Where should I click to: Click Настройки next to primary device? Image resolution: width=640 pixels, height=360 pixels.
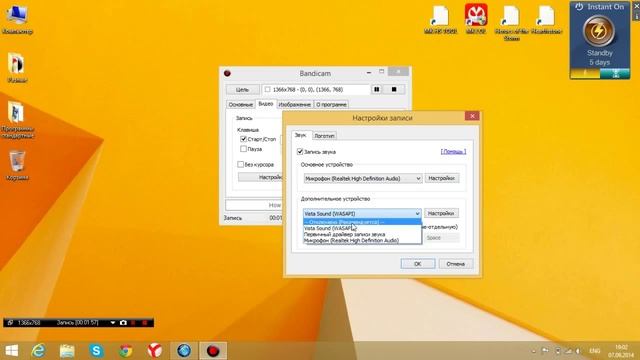click(442, 178)
